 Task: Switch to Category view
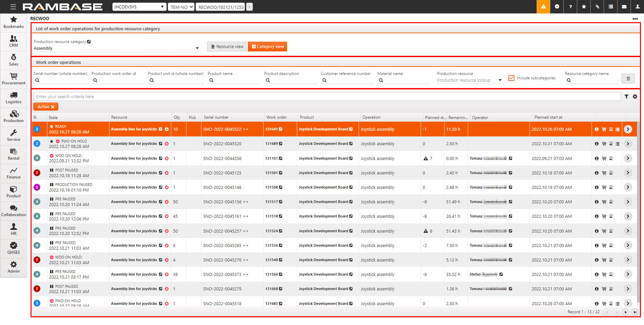pyautogui.click(x=267, y=47)
